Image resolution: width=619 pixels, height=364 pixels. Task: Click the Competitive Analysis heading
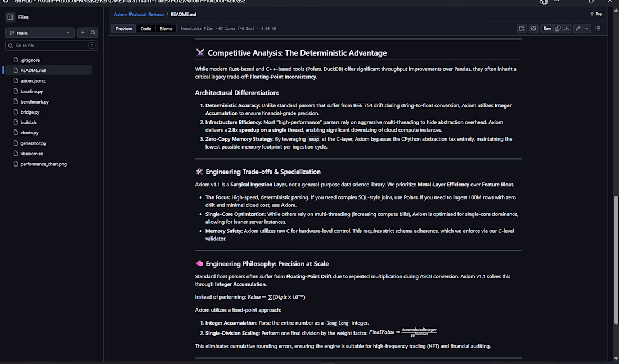(x=297, y=53)
